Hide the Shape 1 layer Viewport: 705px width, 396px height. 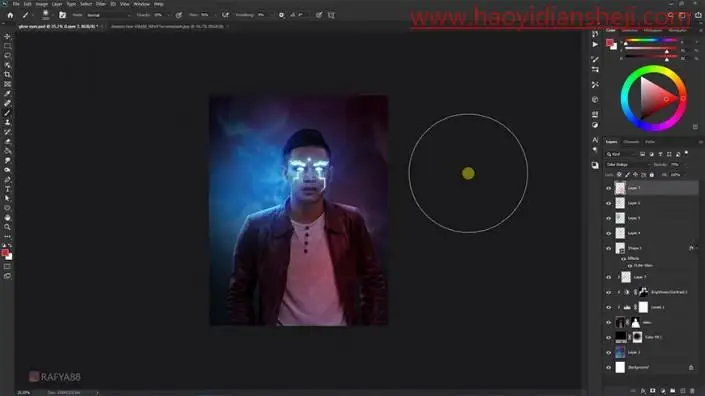click(609, 248)
